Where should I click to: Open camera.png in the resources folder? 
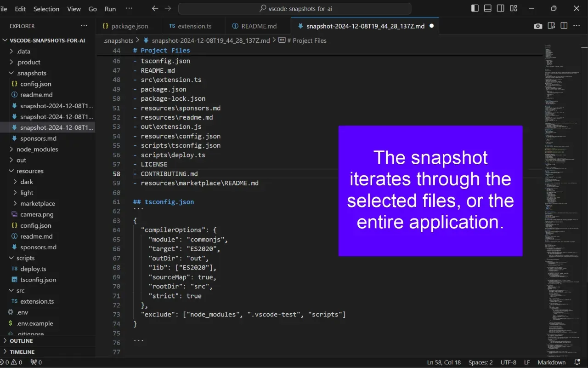(x=37, y=214)
